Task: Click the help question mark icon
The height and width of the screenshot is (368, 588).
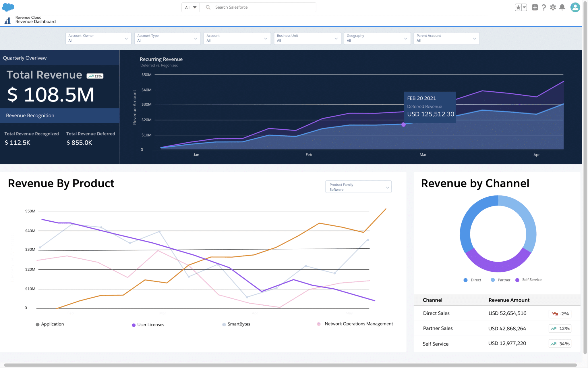Action: click(x=543, y=7)
